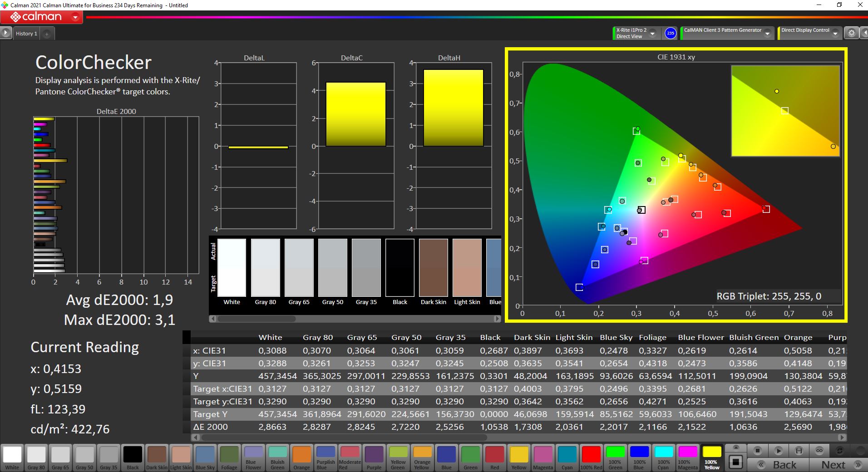Open the Calman main menu dropdown
Image resolution: width=868 pixels, height=472 pixels.
point(75,18)
